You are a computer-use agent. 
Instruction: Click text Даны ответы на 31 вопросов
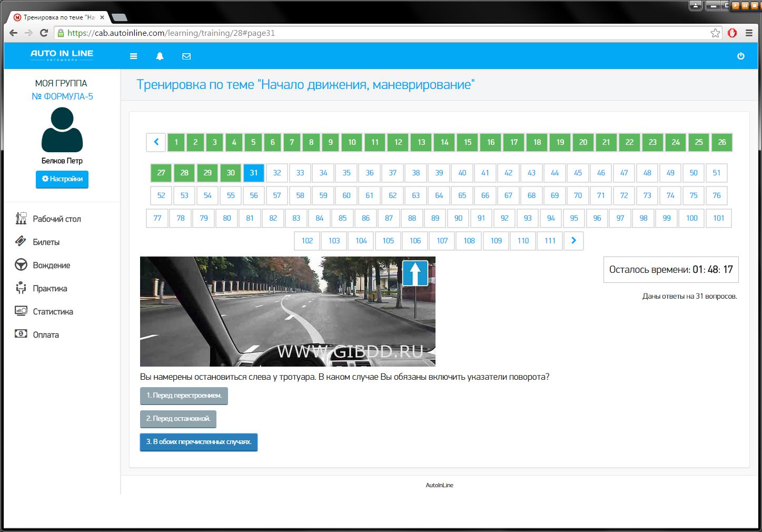coord(690,297)
